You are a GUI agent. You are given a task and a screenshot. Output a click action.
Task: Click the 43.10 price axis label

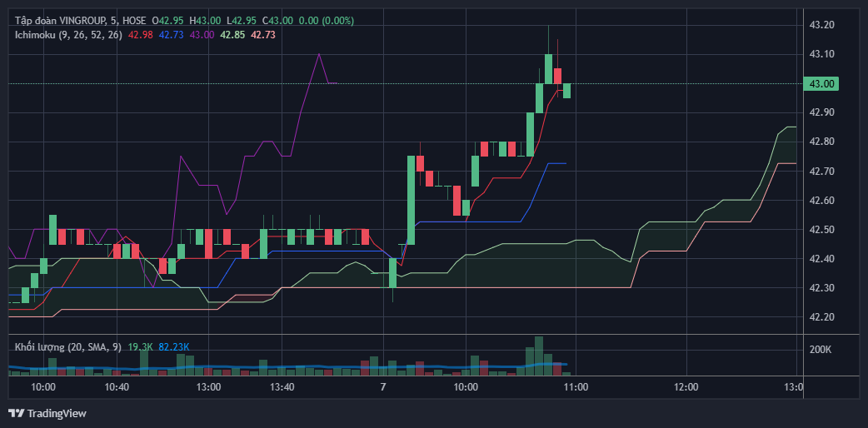click(x=821, y=54)
